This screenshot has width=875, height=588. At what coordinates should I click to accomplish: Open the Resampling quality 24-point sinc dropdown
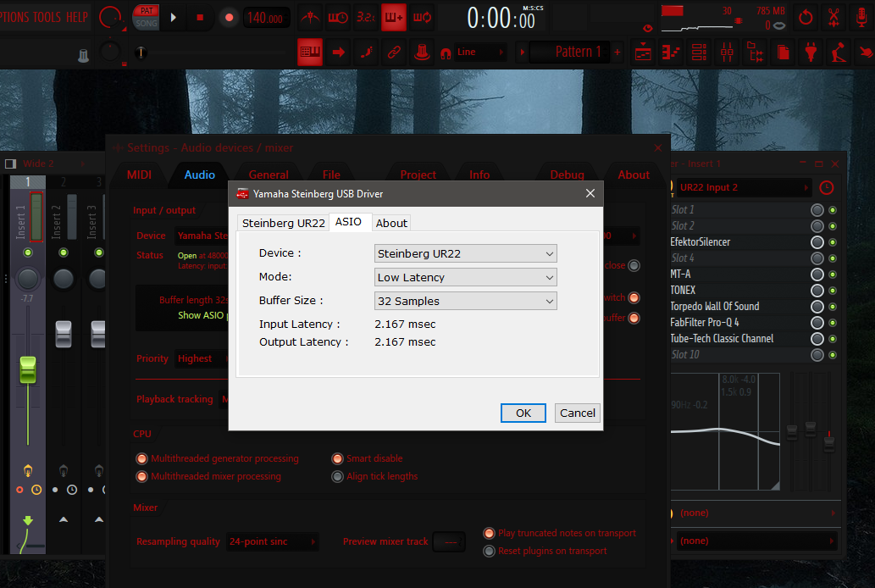[272, 541]
